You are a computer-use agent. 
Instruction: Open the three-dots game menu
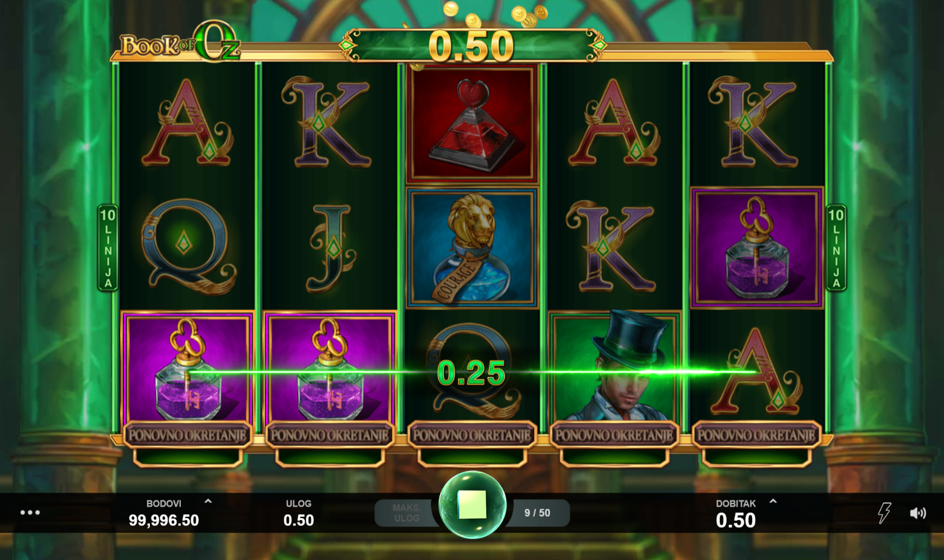tap(30, 513)
